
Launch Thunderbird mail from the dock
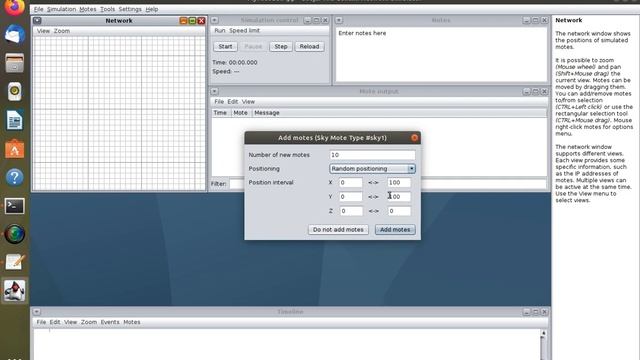(x=15, y=34)
